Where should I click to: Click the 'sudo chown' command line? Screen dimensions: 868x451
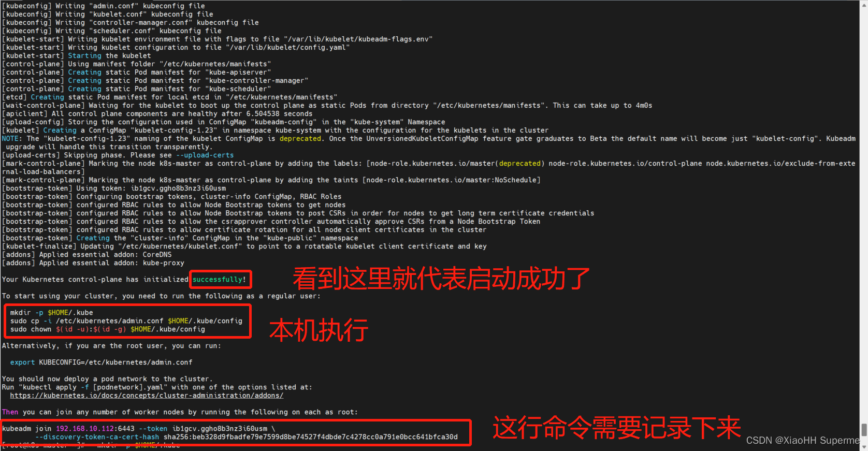pos(108,329)
